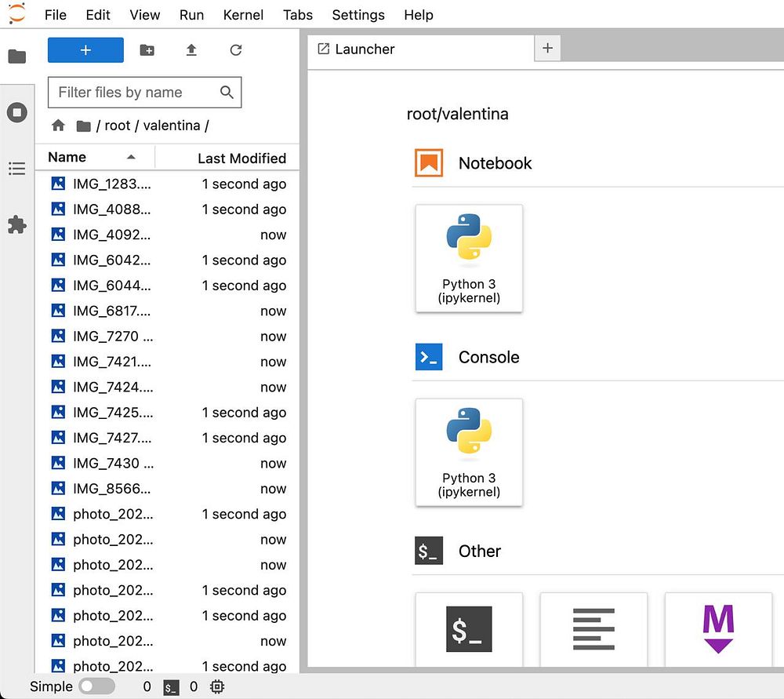
Task: Click the Upload Files icon
Action: coord(191,50)
